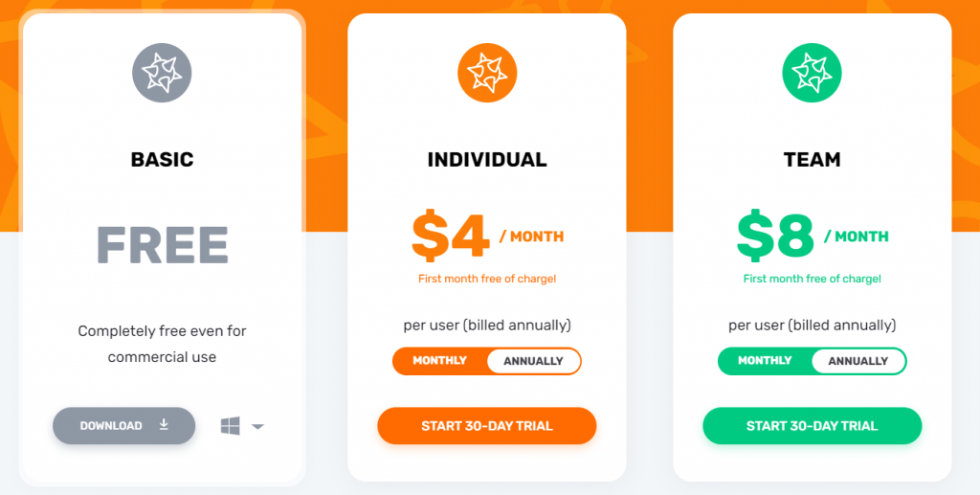Click orange "First month free of charge!" text
This screenshot has height=495, width=980.
point(487,280)
